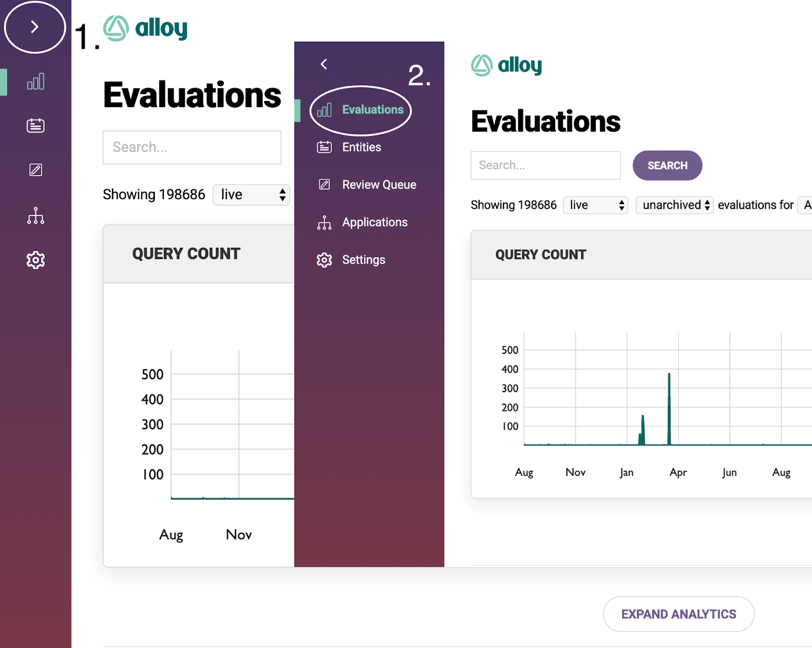Click the 'Jun' axis label in right chart

pos(729,472)
